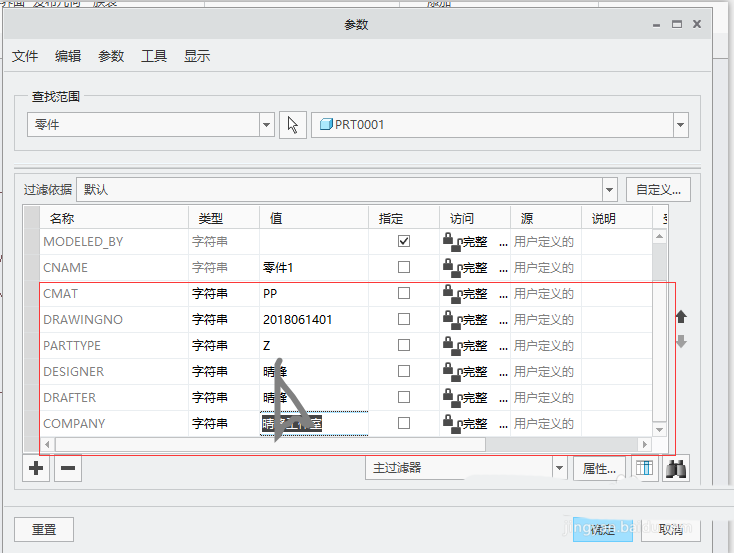The width and height of the screenshot is (734, 553).
Task: Check designate box for PARTTYPE
Action: tap(404, 345)
